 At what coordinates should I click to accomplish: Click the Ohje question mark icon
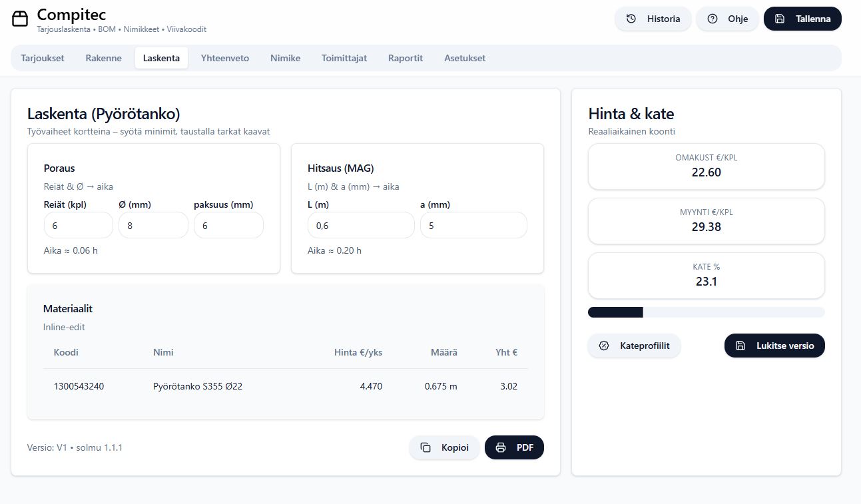(x=713, y=19)
